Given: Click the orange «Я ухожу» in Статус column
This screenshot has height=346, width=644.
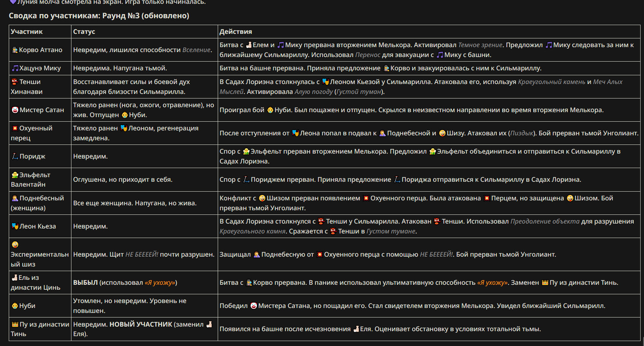Looking at the screenshot, I should [x=160, y=283].
